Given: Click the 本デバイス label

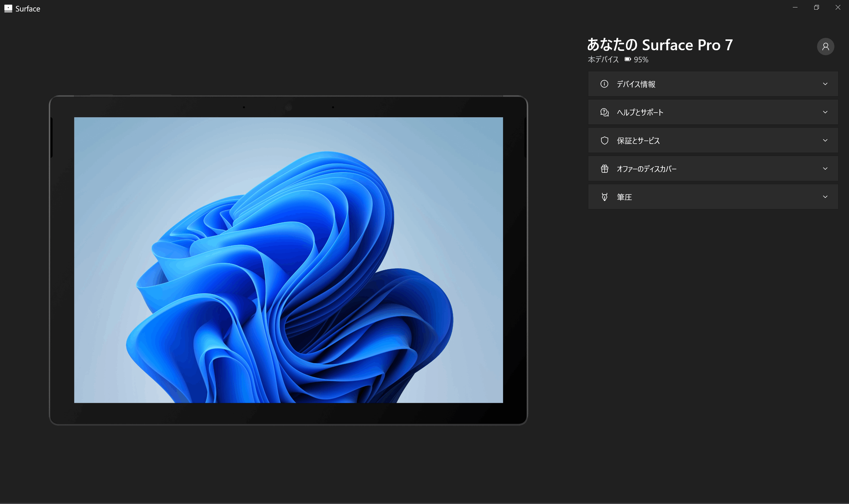Looking at the screenshot, I should point(603,60).
